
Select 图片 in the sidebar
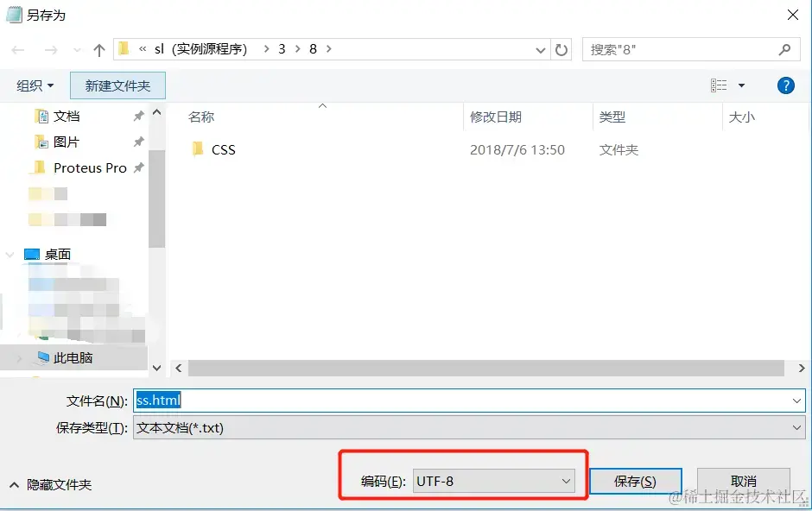(x=67, y=142)
